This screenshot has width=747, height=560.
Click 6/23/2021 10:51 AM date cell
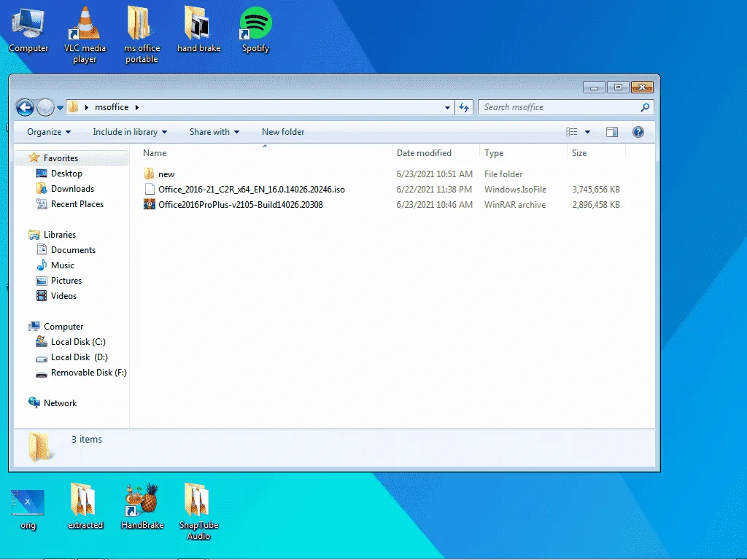pos(435,174)
